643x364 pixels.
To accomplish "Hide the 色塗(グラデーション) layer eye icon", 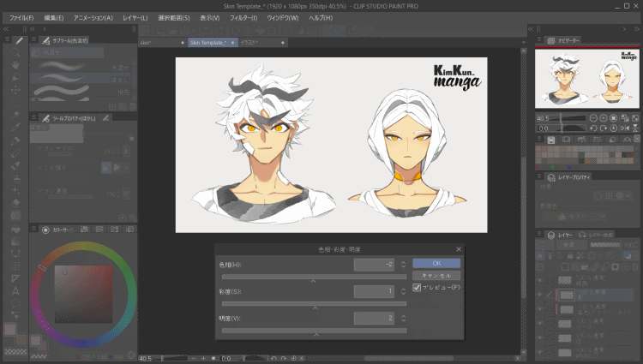I will 540,309.
